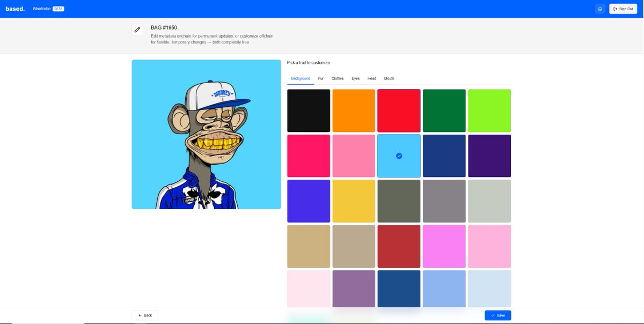Image resolution: width=644 pixels, height=324 pixels.
Task: Choose the magenta violet-pink swatch
Action: pyautogui.click(x=444, y=246)
